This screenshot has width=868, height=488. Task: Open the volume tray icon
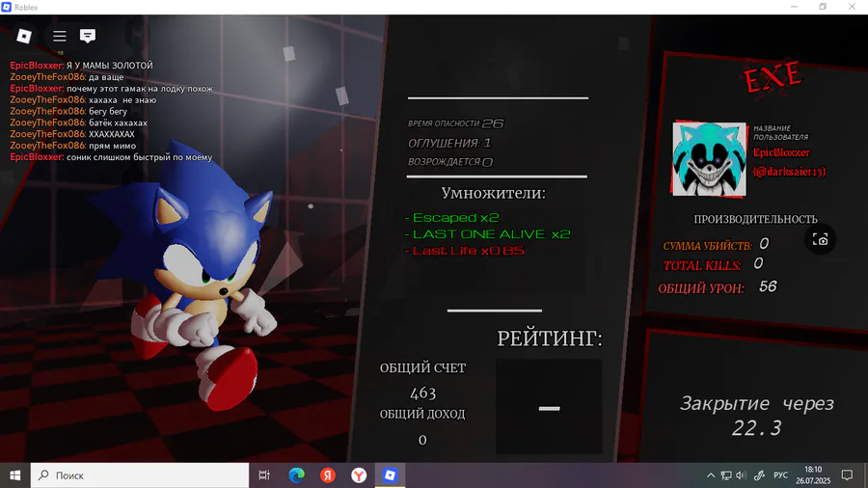pyautogui.click(x=742, y=475)
